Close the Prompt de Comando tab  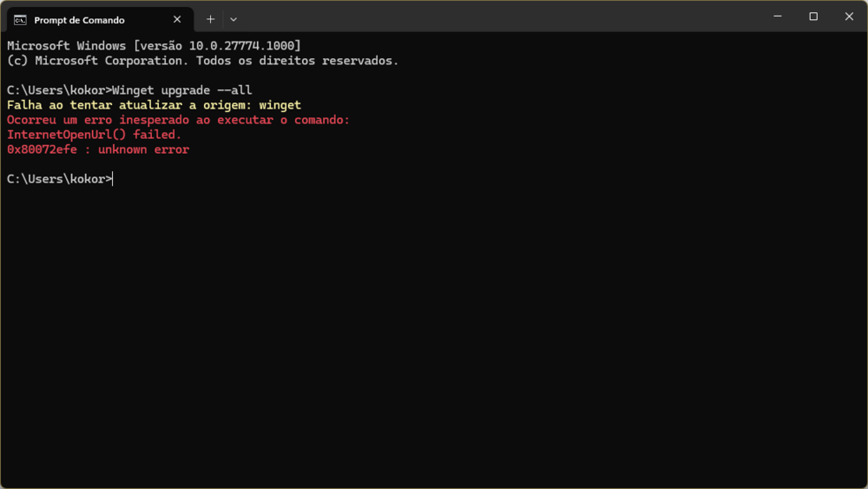point(177,19)
